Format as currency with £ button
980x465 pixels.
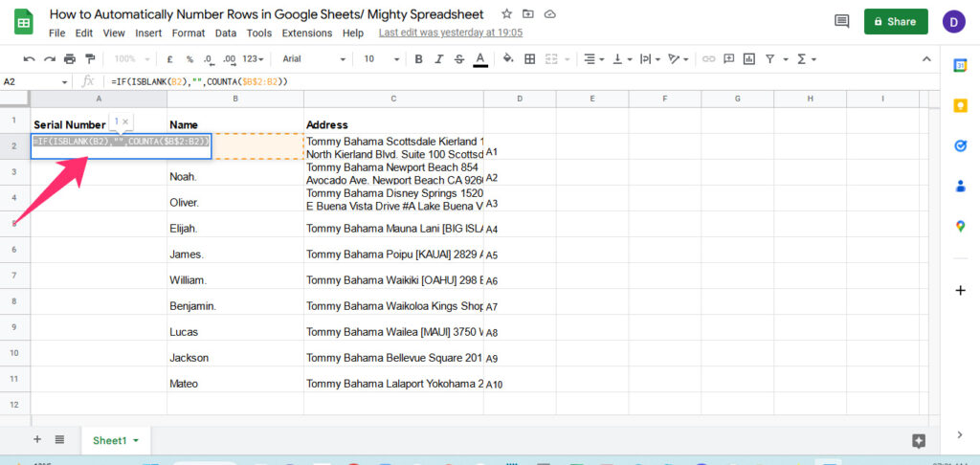(169, 58)
